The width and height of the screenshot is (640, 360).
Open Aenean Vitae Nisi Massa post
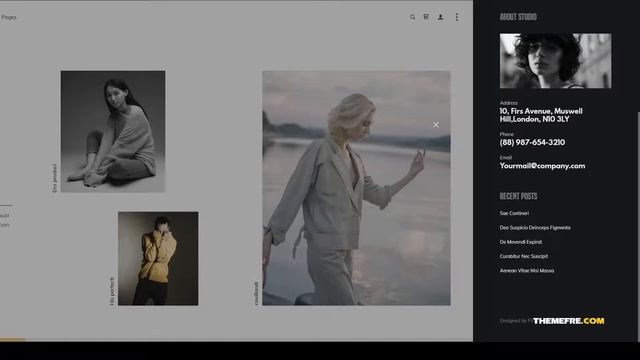tap(527, 270)
